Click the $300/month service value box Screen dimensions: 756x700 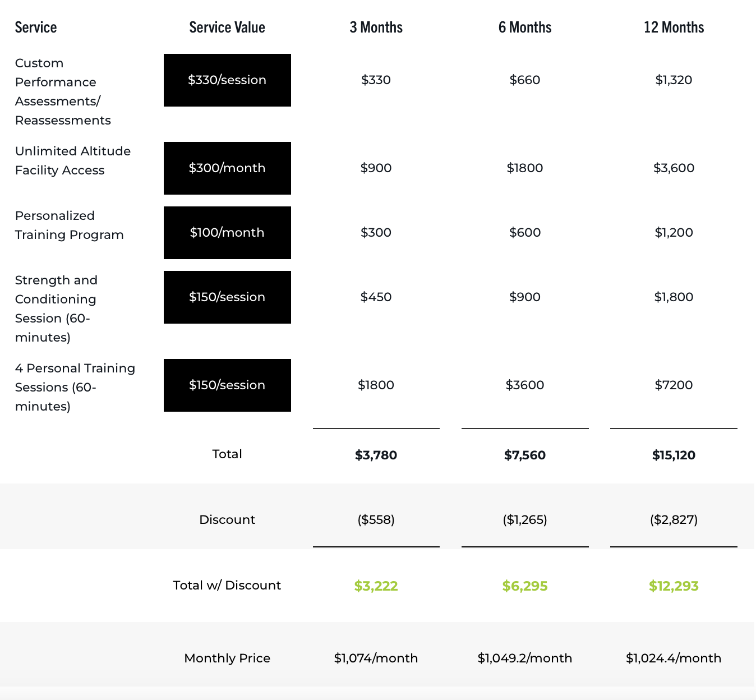227,168
